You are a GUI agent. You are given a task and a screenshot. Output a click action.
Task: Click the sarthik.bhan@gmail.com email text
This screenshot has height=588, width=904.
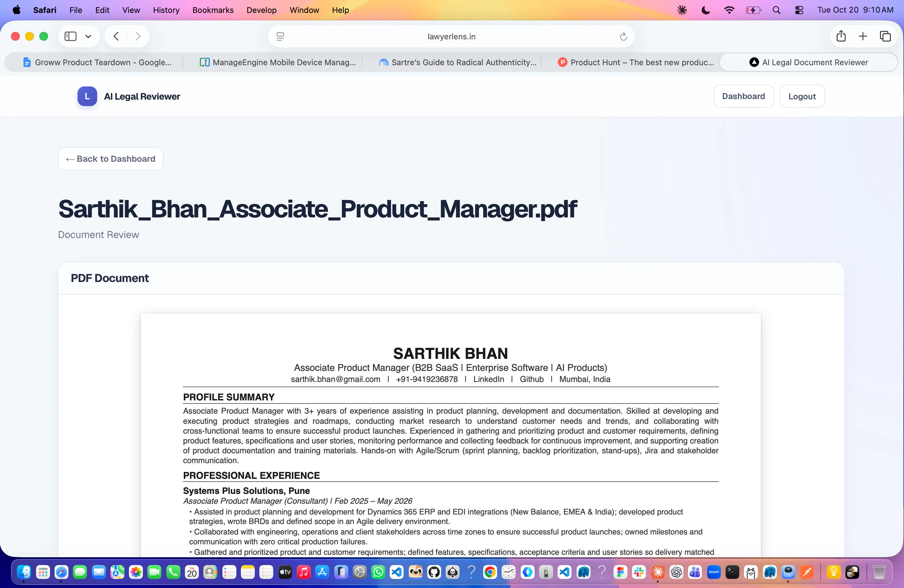pyautogui.click(x=335, y=379)
